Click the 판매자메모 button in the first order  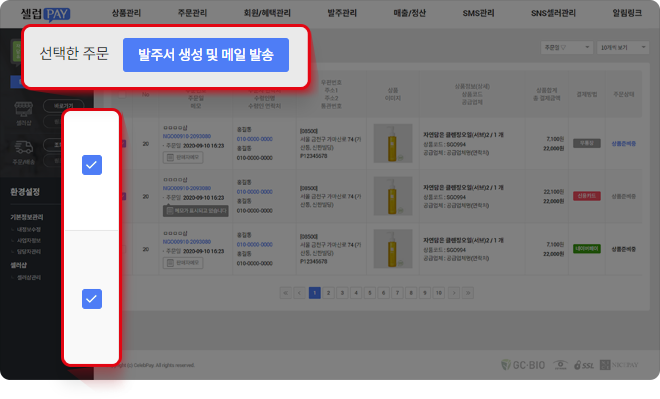(x=183, y=157)
